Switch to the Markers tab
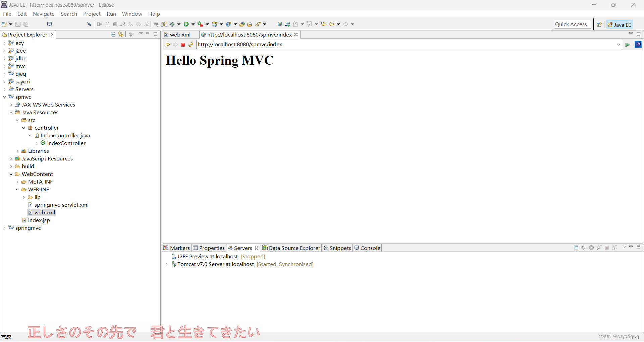The height and width of the screenshot is (342, 644). (x=177, y=248)
